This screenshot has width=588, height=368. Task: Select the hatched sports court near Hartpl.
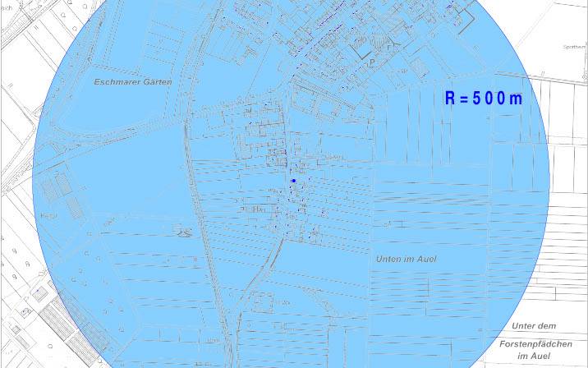coord(52,189)
